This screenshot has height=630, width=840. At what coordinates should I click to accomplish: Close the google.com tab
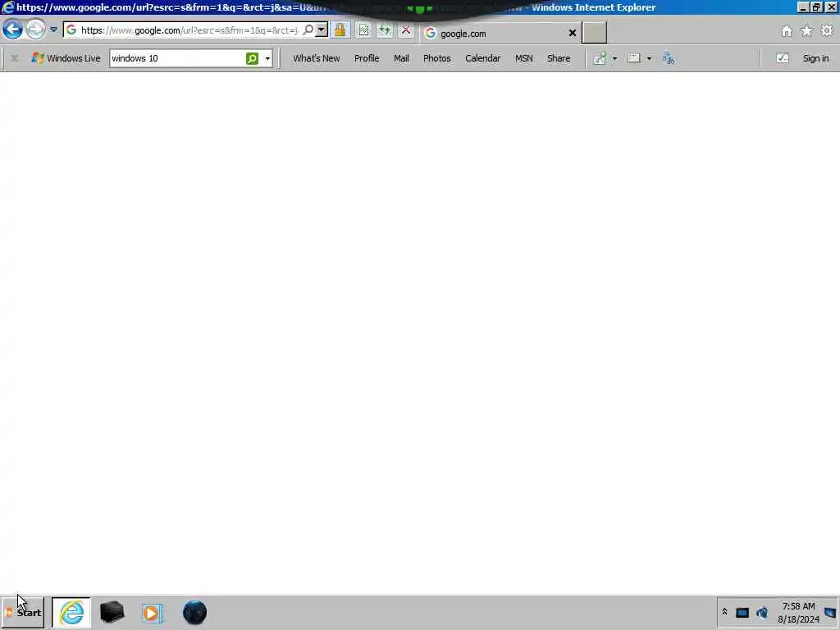(x=572, y=33)
